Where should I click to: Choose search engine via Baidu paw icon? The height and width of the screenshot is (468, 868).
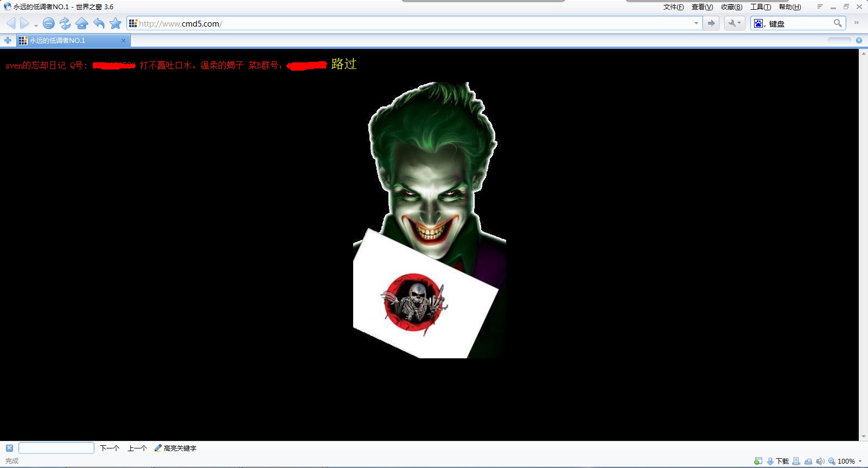click(x=759, y=23)
